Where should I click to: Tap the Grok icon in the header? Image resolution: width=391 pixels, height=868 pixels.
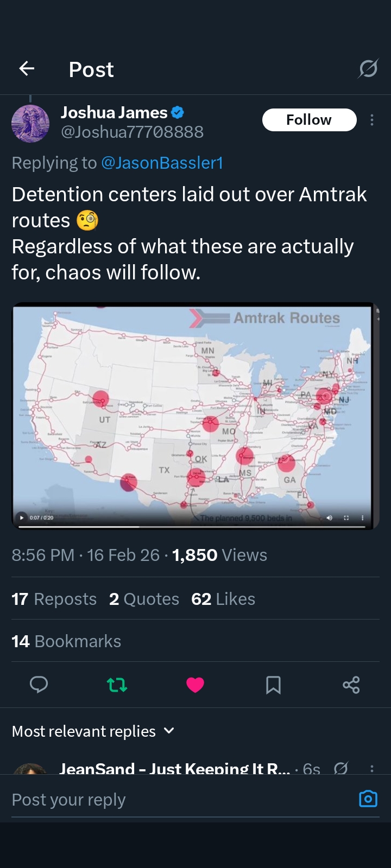tap(368, 69)
